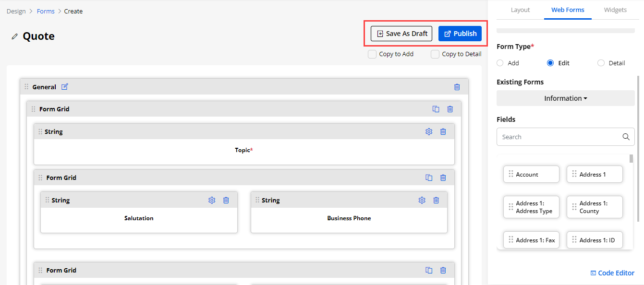Expand the Information existing forms dropdown
This screenshot has width=644, height=285.
coord(565,98)
